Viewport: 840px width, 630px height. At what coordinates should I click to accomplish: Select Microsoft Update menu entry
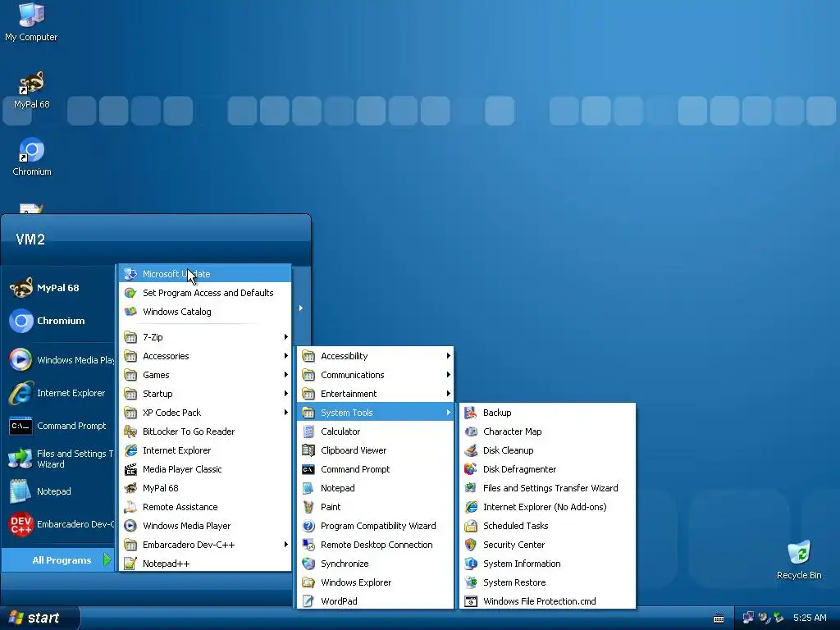[205, 274]
